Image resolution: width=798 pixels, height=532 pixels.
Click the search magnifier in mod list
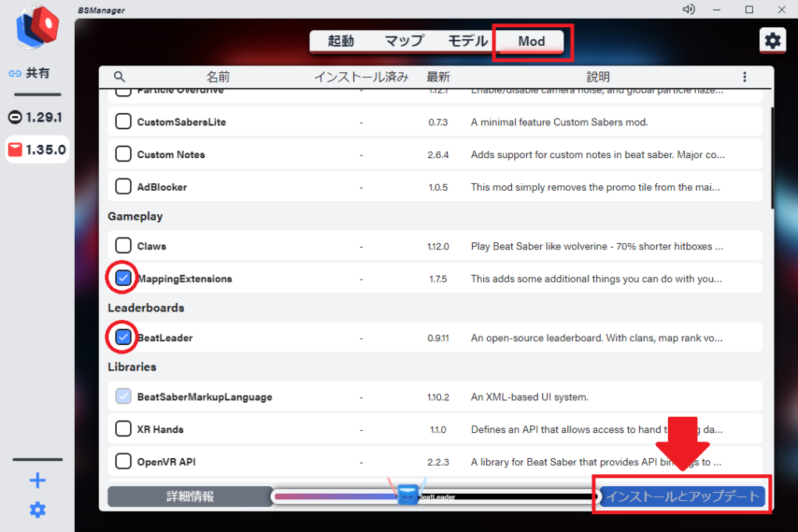click(x=119, y=77)
